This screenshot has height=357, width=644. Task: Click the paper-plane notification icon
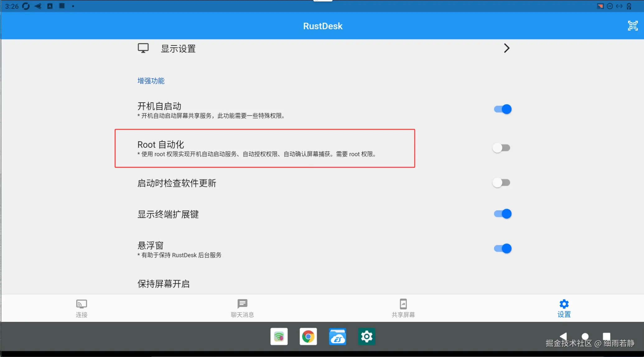coord(38,6)
